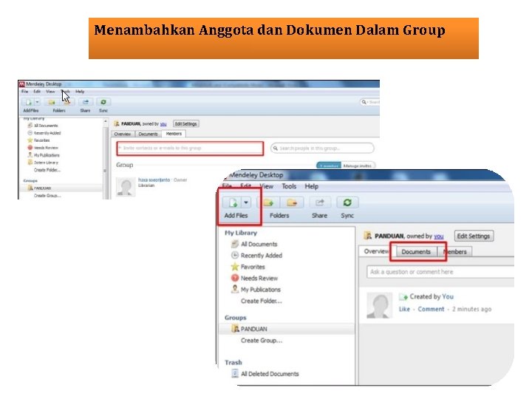This screenshot has width=532, height=399.
Task: Switch to Members tab in large Mendeley window
Action: coord(455,252)
